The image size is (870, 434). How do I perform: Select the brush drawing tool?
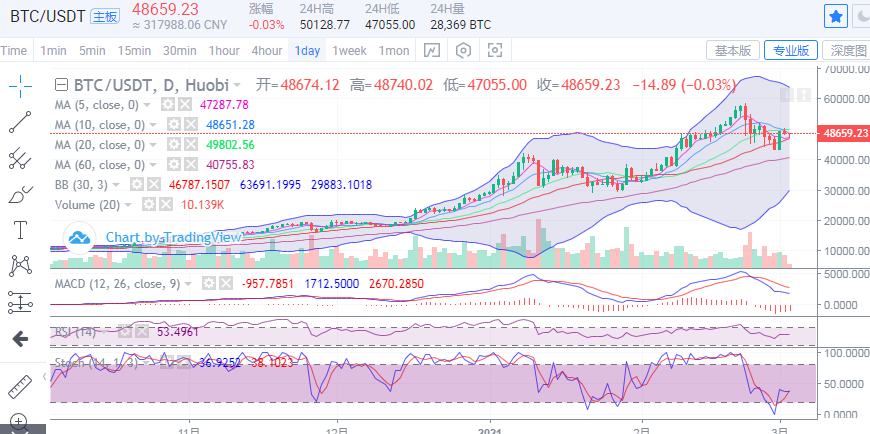[x=21, y=194]
